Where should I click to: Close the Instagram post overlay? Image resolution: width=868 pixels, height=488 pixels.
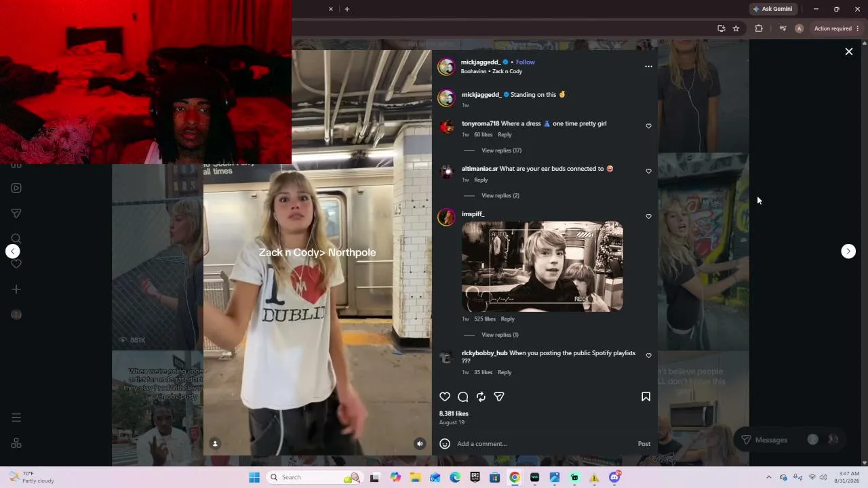[x=848, y=52]
